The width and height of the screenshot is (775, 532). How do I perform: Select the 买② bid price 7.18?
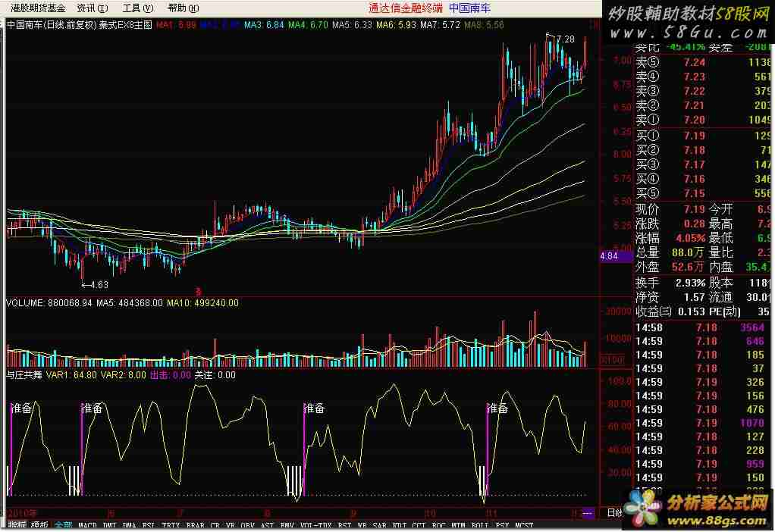(x=695, y=150)
